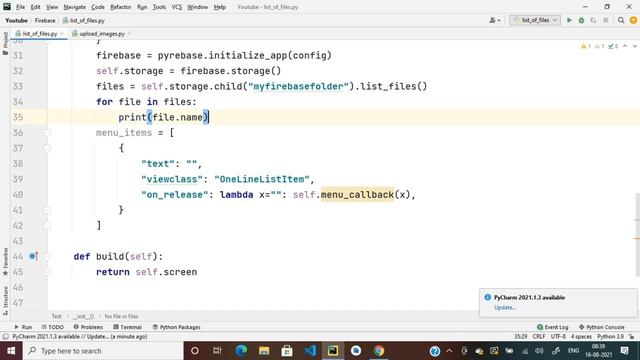Viewport: 640px width, 360px height.
Task: Click the highlighted menu_callback reference
Action: tap(357, 195)
